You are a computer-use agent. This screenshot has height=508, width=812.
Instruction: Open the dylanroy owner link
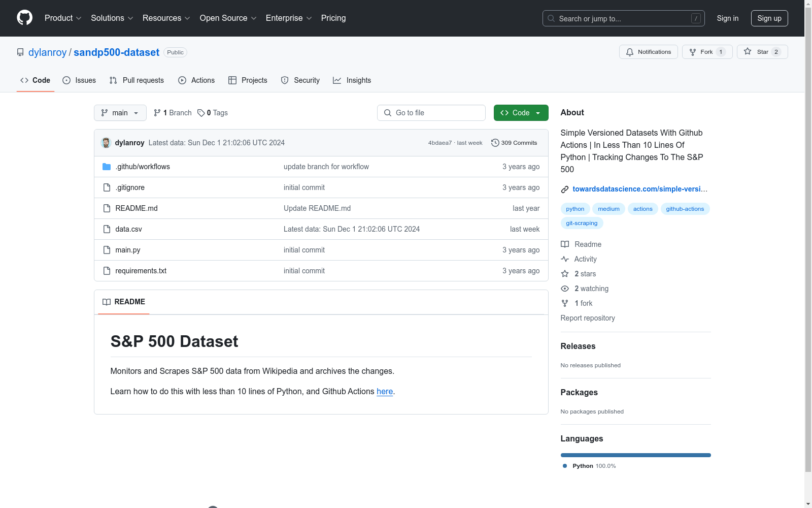[x=47, y=52]
